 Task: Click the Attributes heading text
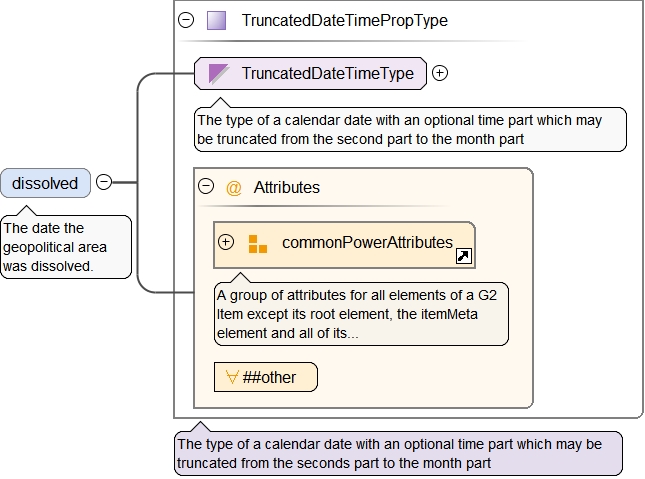(286, 187)
